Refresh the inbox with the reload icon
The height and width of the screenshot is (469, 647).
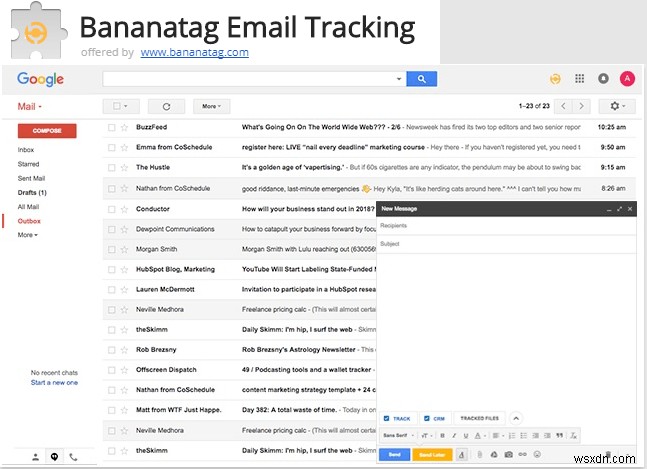(166, 106)
